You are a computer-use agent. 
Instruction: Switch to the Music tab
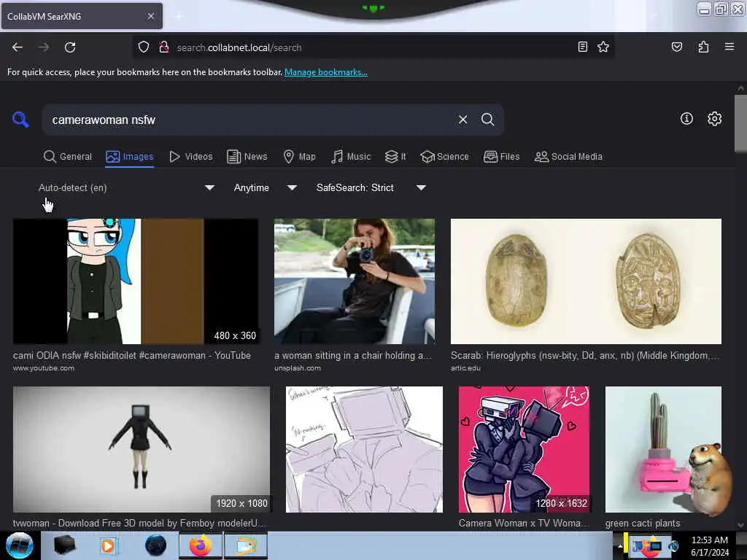point(351,157)
